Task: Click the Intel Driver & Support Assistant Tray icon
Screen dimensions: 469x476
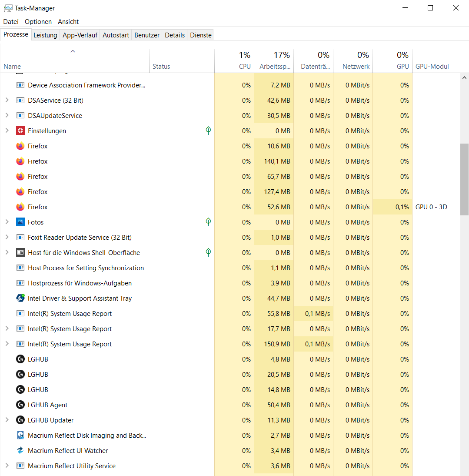Action: coord(20,298)
